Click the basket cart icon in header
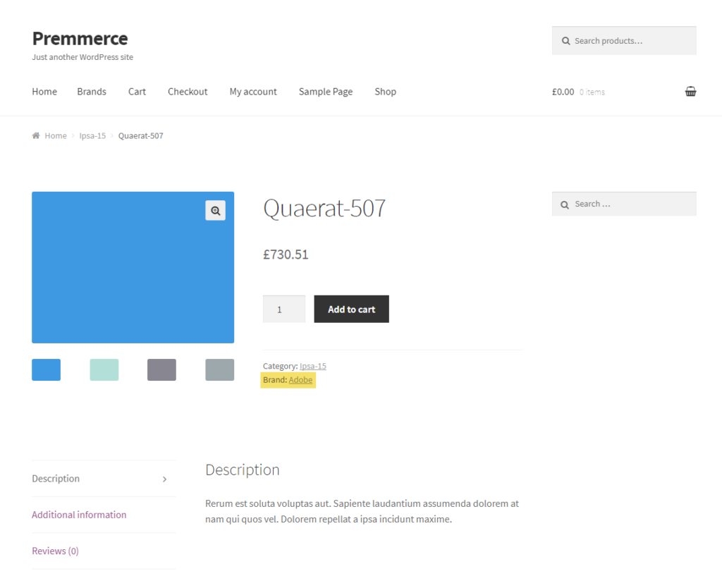The width and height of the screenshot is (722, 588). tap(690, 91)
